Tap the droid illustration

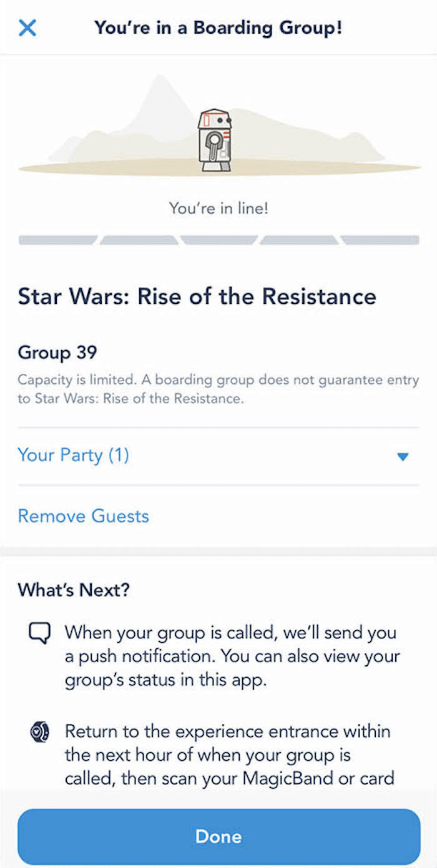click(215, 140)
